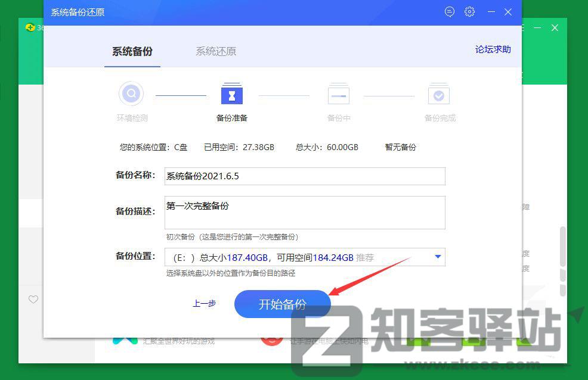The height and width of the screenshot is (380, 588).
Task: Open 论坛求助 for forum help
Action: (493, 49)
